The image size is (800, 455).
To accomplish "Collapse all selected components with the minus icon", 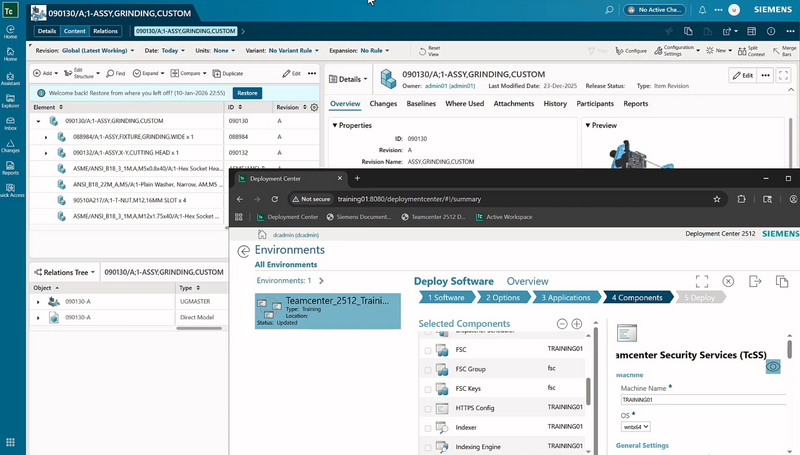I will coord(562,324).
